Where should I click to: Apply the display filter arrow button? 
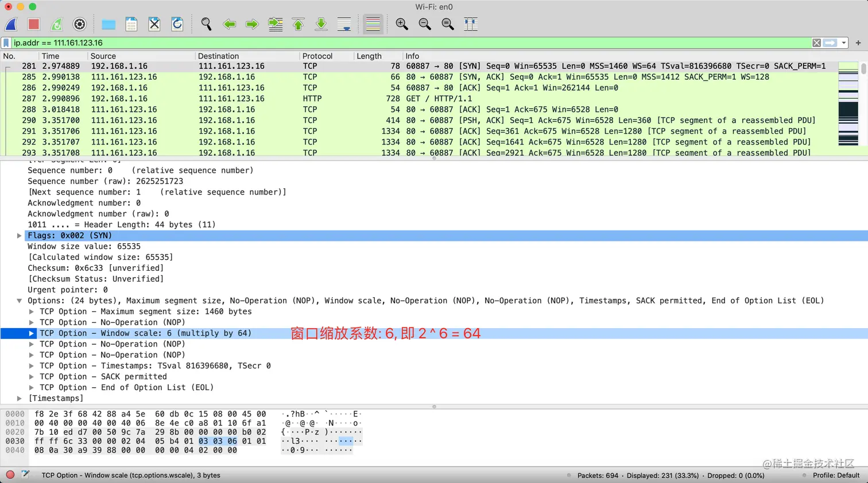(x=830, y=43)
